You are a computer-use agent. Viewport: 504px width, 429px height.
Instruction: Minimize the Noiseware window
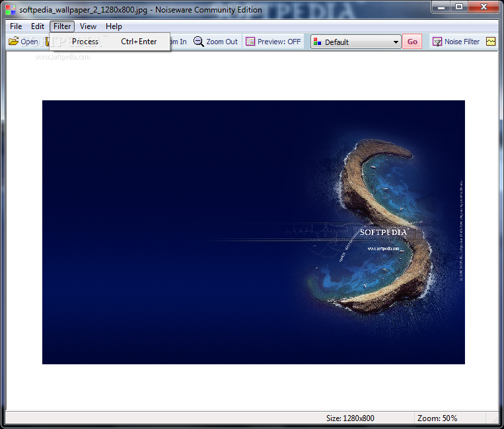[441, 7]
